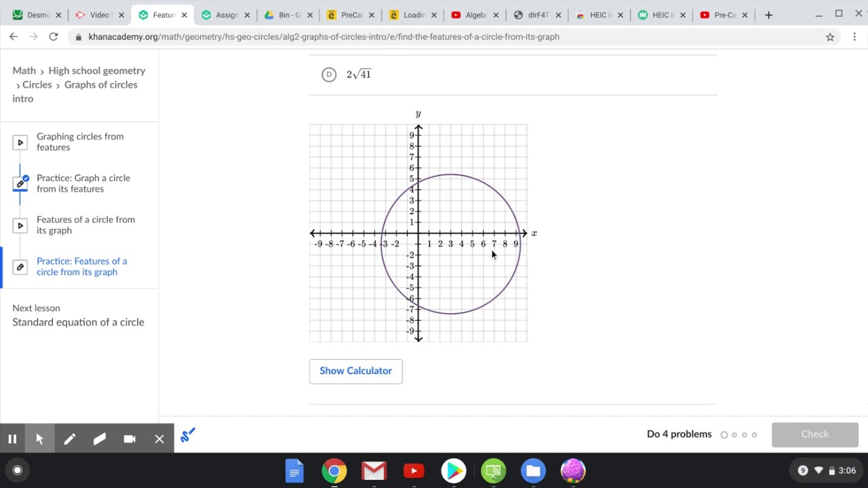This screenshot has height=488, width=868.
Task: Select the eraser tool in recorder bar
Action: [x=100, y=439]
